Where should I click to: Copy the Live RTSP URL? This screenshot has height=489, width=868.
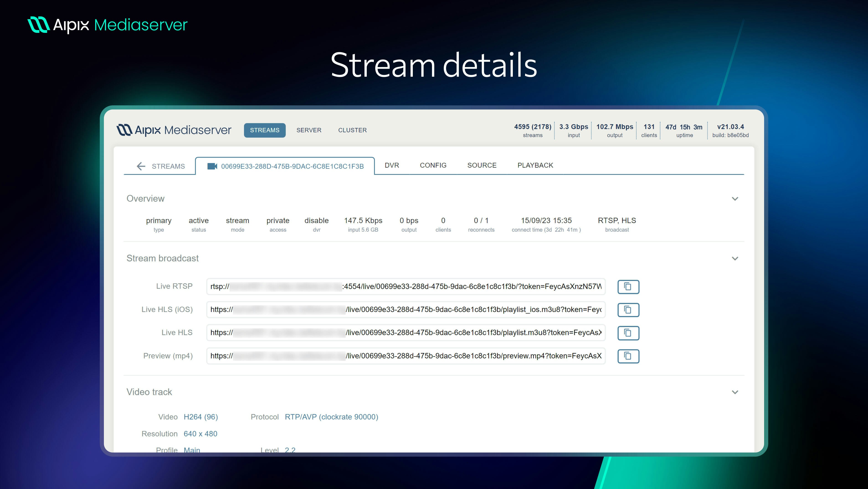click(x=628, y=287)
